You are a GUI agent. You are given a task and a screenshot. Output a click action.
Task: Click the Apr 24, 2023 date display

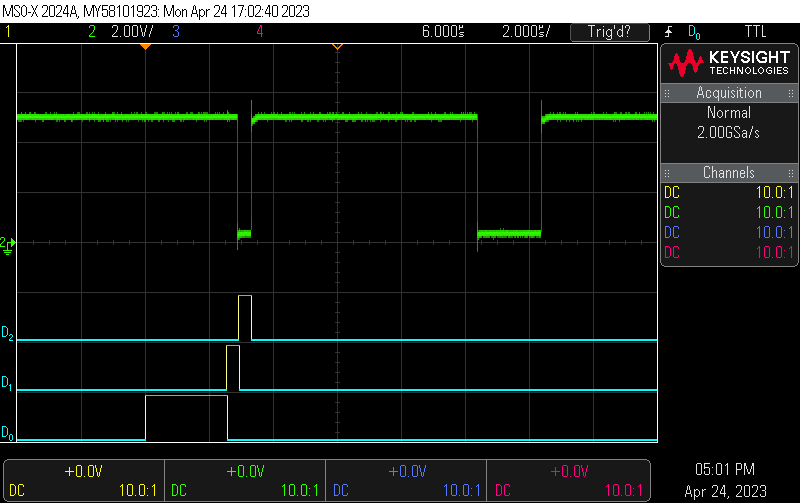point(725,491)
